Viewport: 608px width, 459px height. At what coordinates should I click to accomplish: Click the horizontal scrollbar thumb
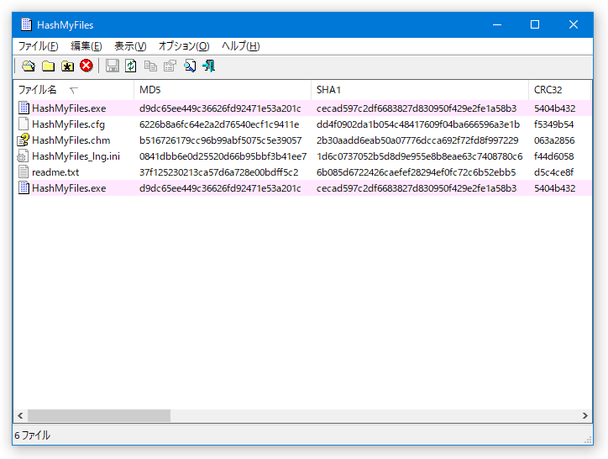coord(99,416)
